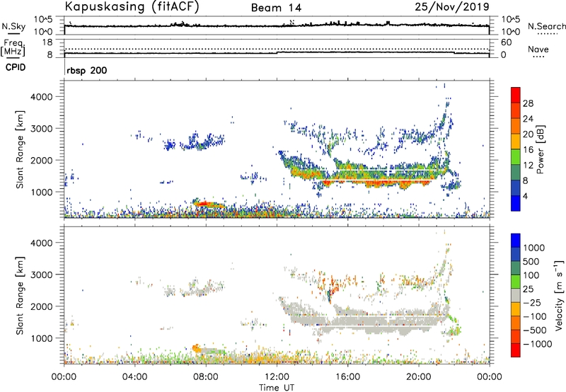Click the −1000 tick on Velocity colorbar
Screen dimensions: 566x392
pyautogui.click(x=538, y=344)
